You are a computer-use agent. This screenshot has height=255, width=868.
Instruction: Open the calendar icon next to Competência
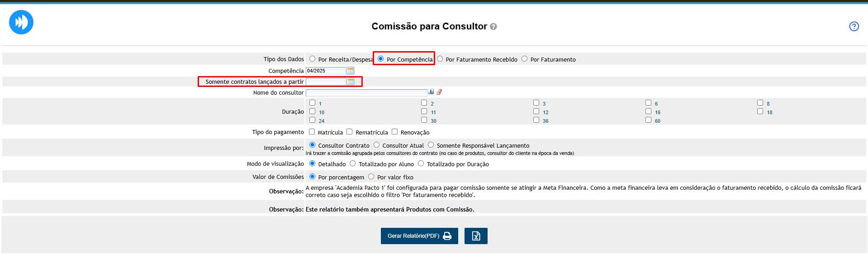pos(351,71)
